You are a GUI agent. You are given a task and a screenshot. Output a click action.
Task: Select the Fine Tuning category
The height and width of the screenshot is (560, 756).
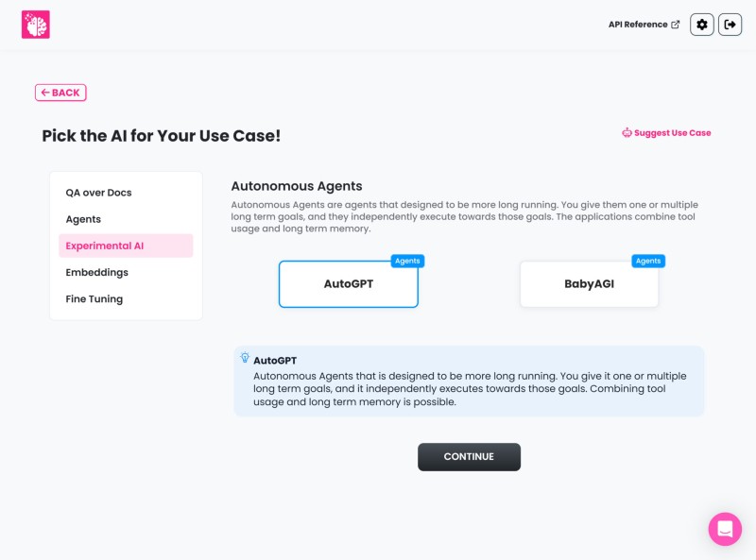126,298
